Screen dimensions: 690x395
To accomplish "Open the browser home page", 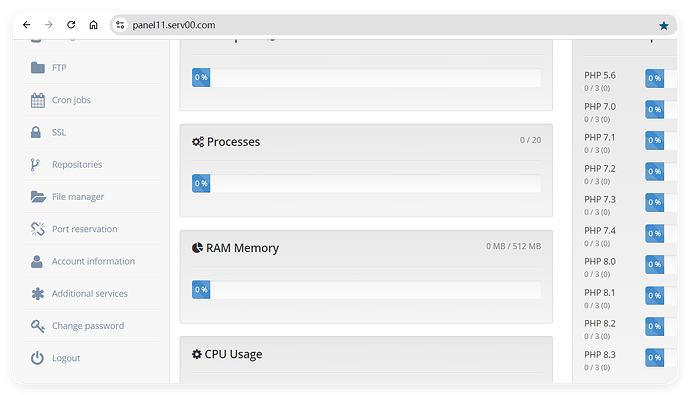I will point(93,25).
